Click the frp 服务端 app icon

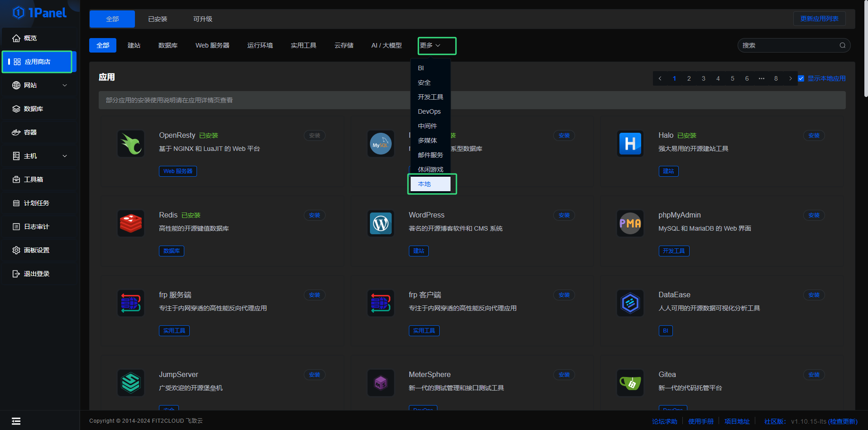pos(131,303)
